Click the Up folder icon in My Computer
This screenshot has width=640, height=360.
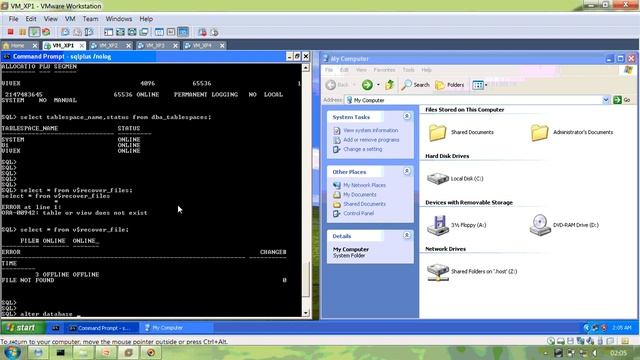tap(390, 84)
